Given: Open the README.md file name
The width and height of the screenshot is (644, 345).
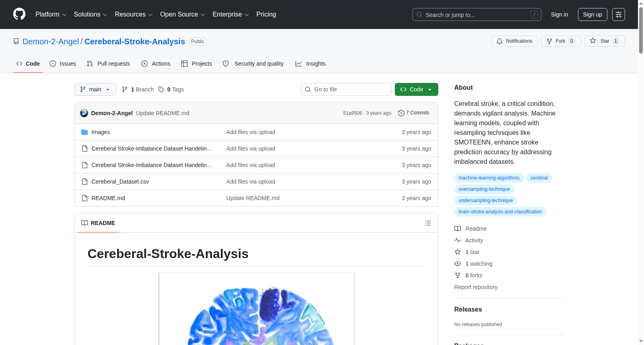Looking at the screenshot, I should click(108, 198).
